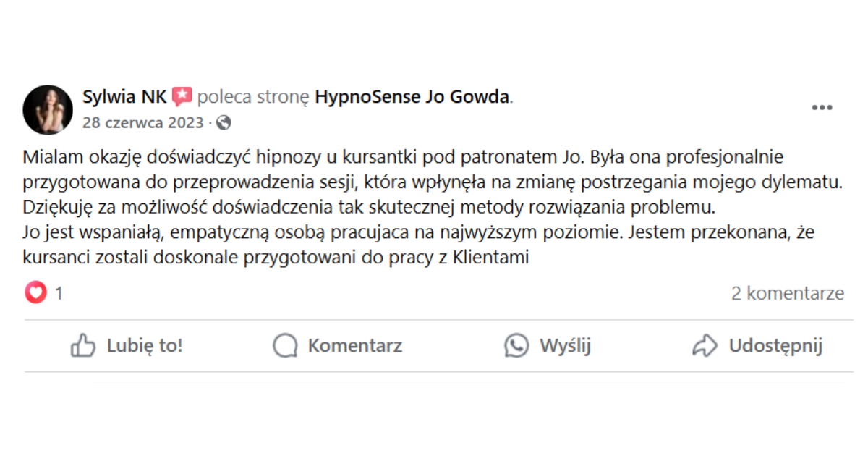The width and height of the screenshot is (868, 456).
Task: Click the red heart reaction icon
Action: (35, 293)
